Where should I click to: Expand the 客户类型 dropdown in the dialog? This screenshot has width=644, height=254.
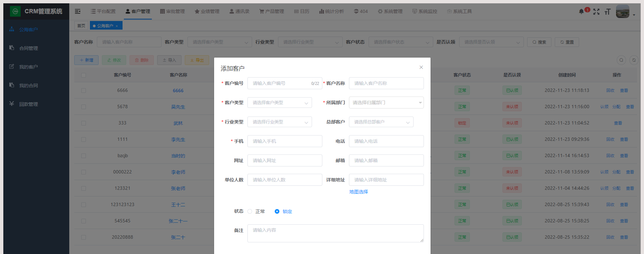pos(279,103)
